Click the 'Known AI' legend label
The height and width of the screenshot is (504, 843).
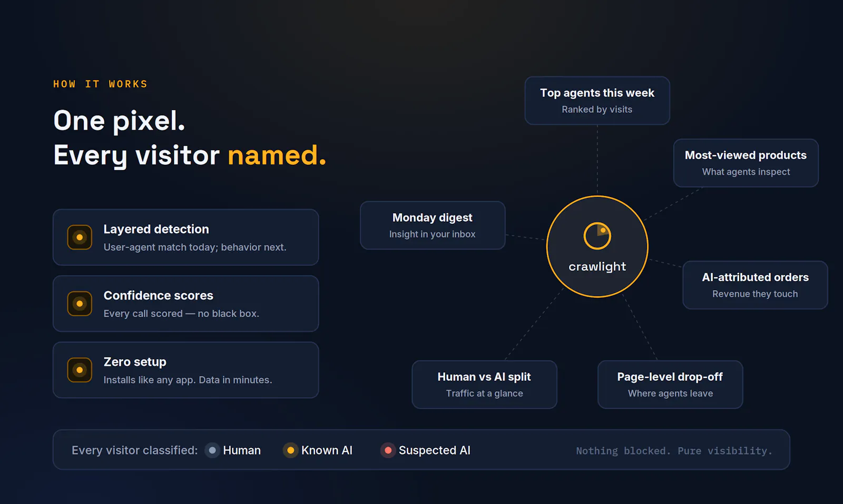point(327,450)
